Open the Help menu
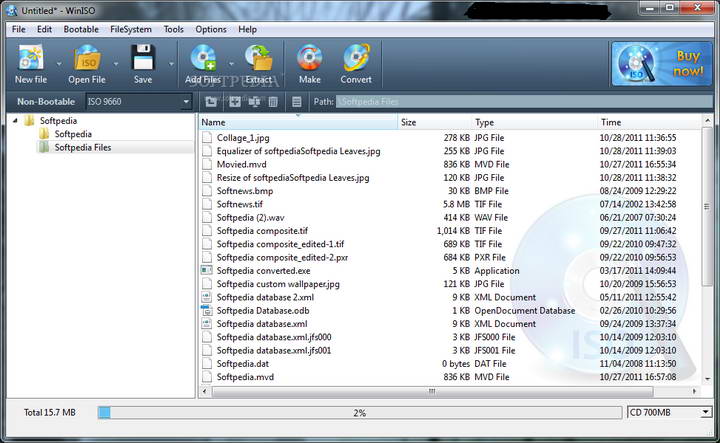This screenshot has width=720, height=443. tap(248, 29)
